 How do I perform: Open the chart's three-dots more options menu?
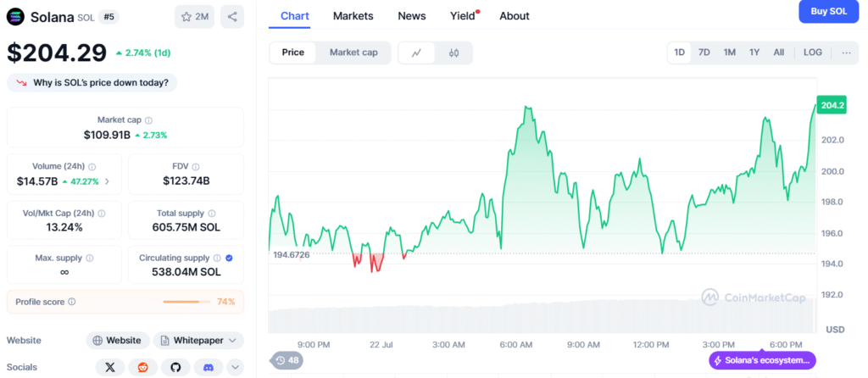pyautogui.click(x=846, y=53)
